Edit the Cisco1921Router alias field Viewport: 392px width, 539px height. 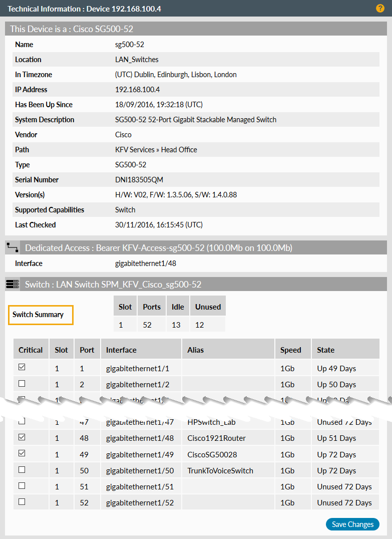(x=228, y=438)
